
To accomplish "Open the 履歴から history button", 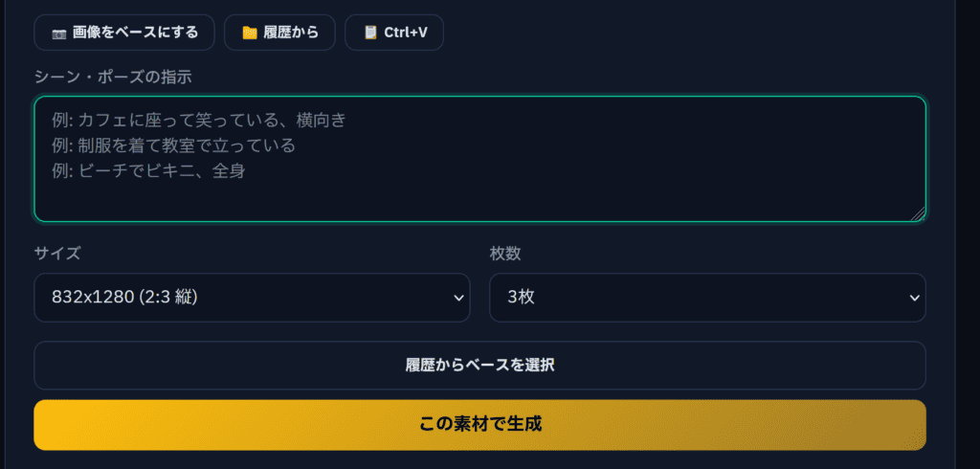I will (x=279, y=33).
